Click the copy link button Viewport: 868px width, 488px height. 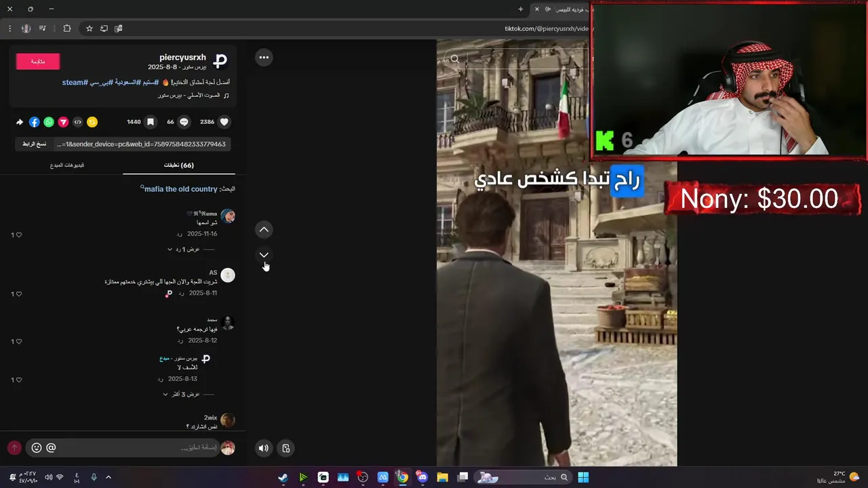click(34, 144)
